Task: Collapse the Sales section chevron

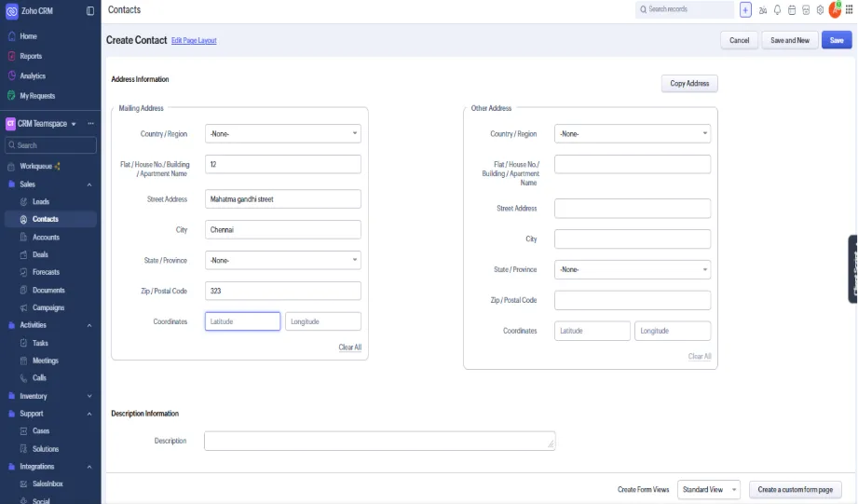Action: pos(89,185)
